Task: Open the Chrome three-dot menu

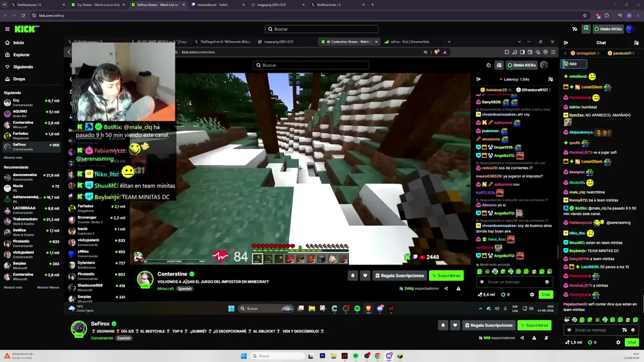Action: point(637,16)
